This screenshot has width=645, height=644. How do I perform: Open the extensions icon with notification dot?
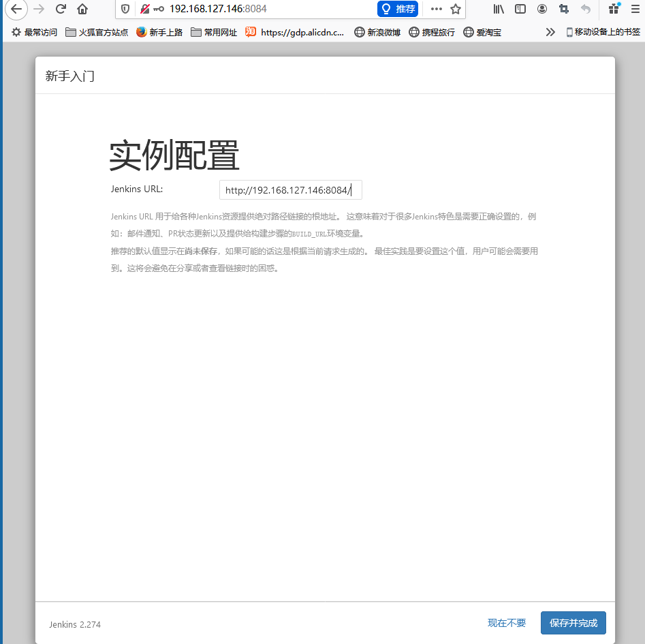coord(614,9)
